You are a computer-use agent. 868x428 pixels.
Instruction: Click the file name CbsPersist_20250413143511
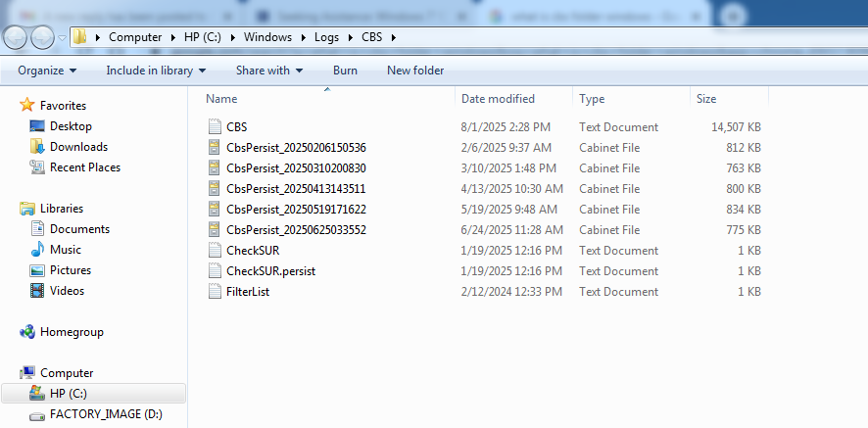[296, 188]
